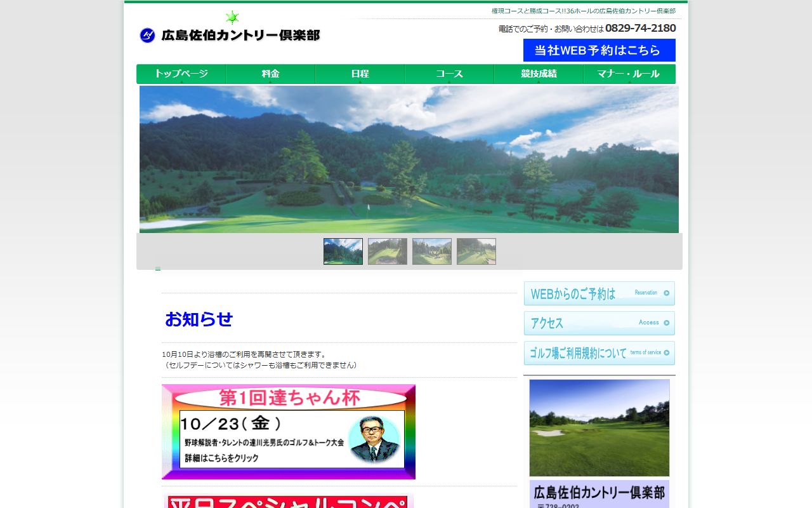Click the green star sparkle icon
This screenshot has height=508, width=812.
(232, 17)
